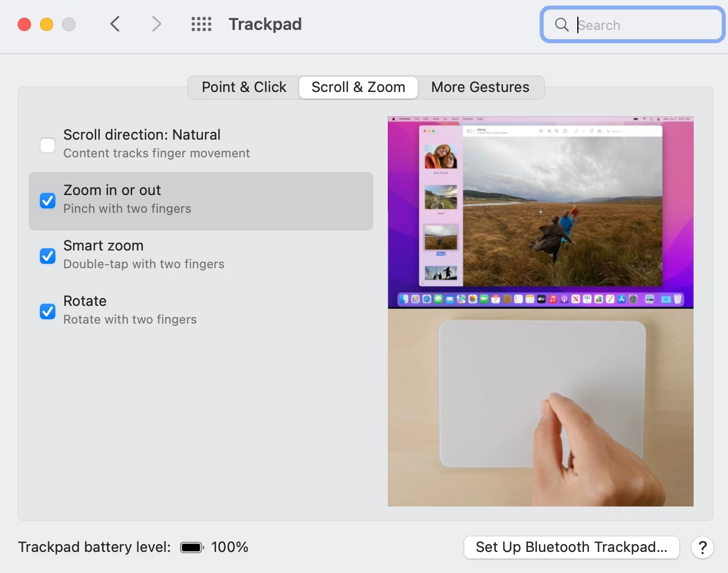
Task: Click the Trackpad window title
Action: pyautogui.click(x=265, y=24)
